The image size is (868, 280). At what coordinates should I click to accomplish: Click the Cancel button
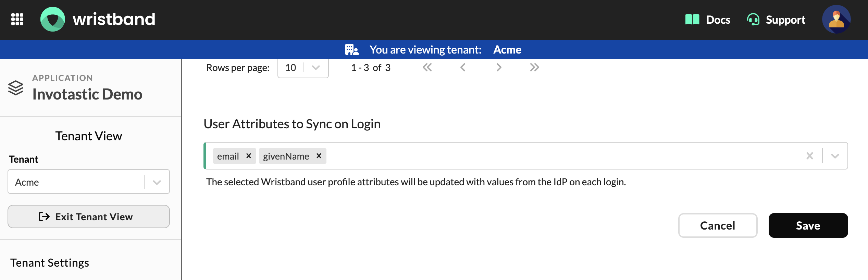click(x=718, y=225)
